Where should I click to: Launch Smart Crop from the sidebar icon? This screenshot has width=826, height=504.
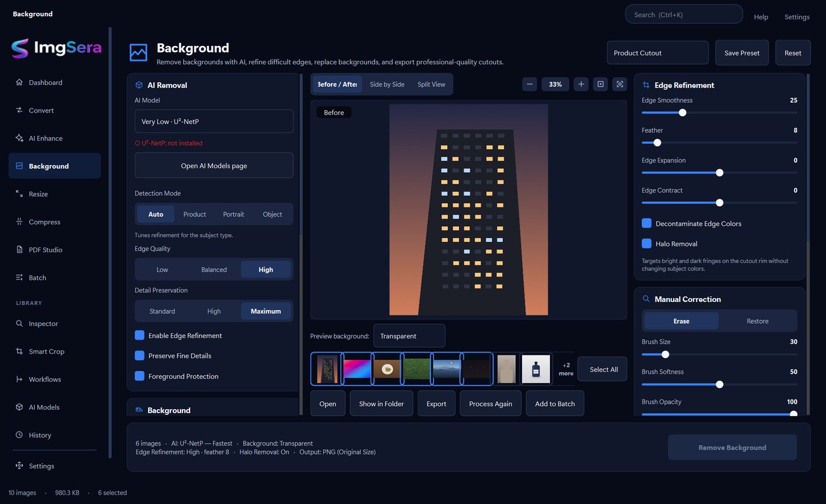click(x=19, y=351)
